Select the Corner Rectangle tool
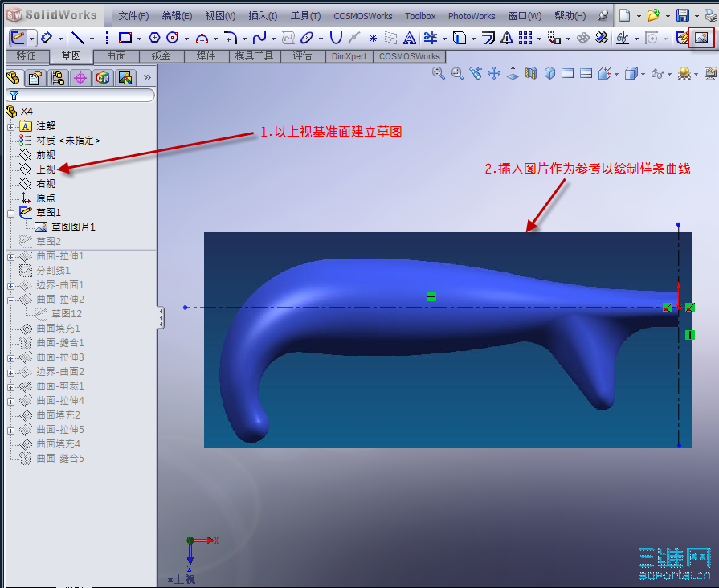The image size is (719, 588). click(x=125, y=38)
